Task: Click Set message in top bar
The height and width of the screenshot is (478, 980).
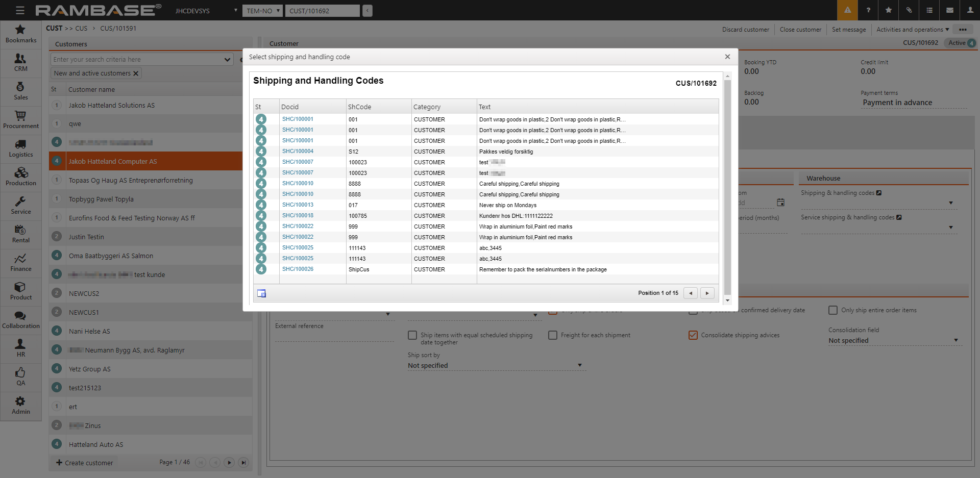Action: coord(848,30)
